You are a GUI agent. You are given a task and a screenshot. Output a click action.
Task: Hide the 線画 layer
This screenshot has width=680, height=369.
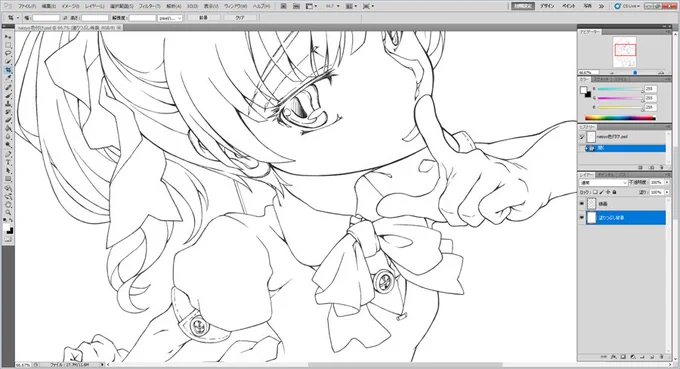[x=582, y=203]
